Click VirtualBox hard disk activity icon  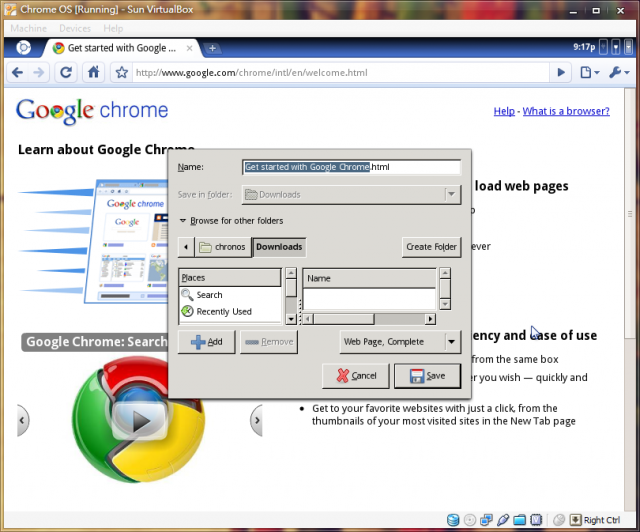click(x=453, y=520)
